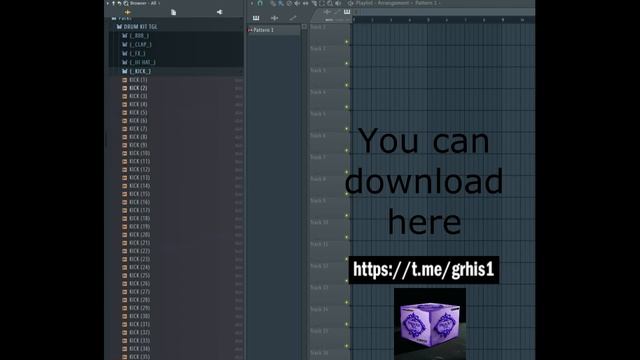Mute Track 2 with its green LED
This screenshot has height=360, width=640.
[x=347, y=63]
